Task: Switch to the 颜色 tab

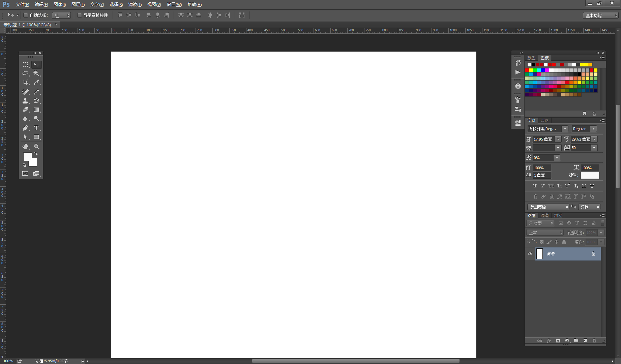Action: (x=531, y=58)
